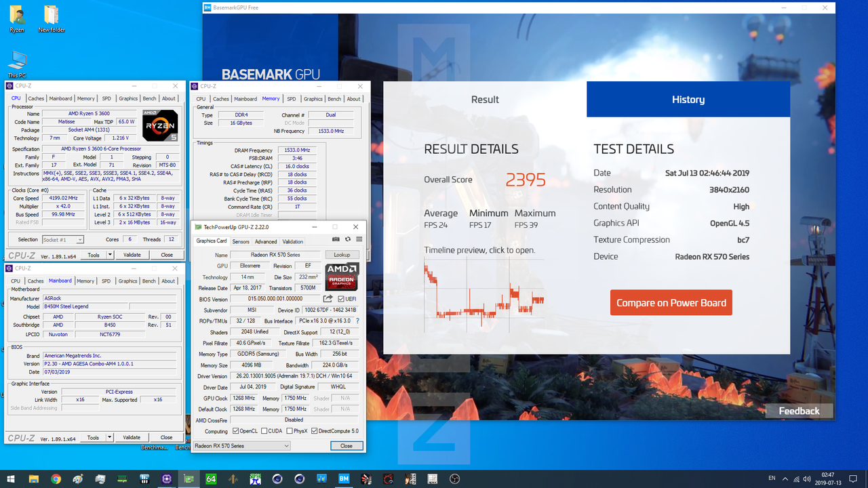868x488 pixels.
Task: Click the Close button in GPU-Z
Action: click(347, 446)
